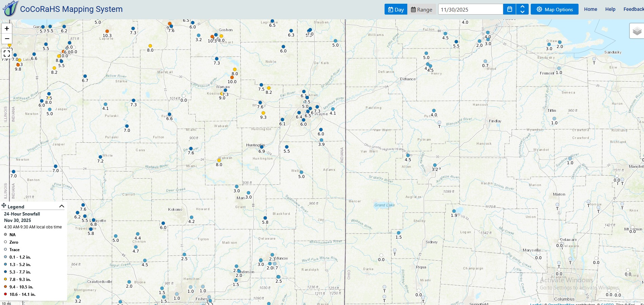
Task: Select the 9.8 snowfall marker near Lake
Action: click(18, 65)
